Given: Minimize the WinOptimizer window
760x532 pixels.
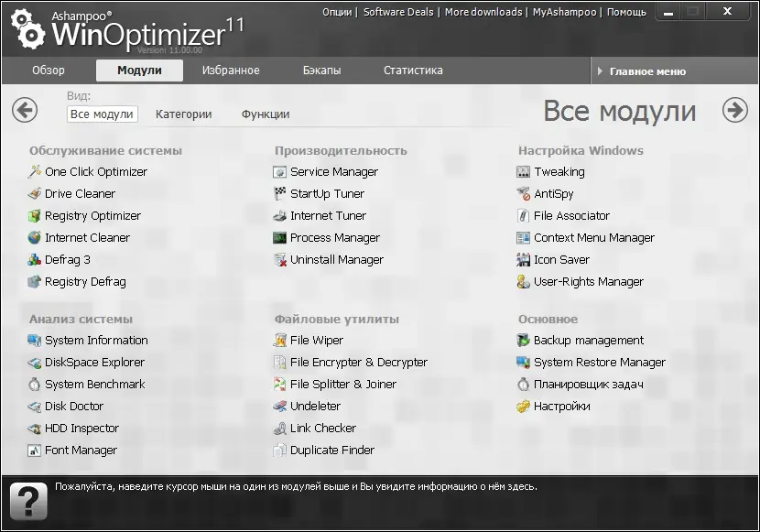Looking at the screenshot, I should (668, 13).
